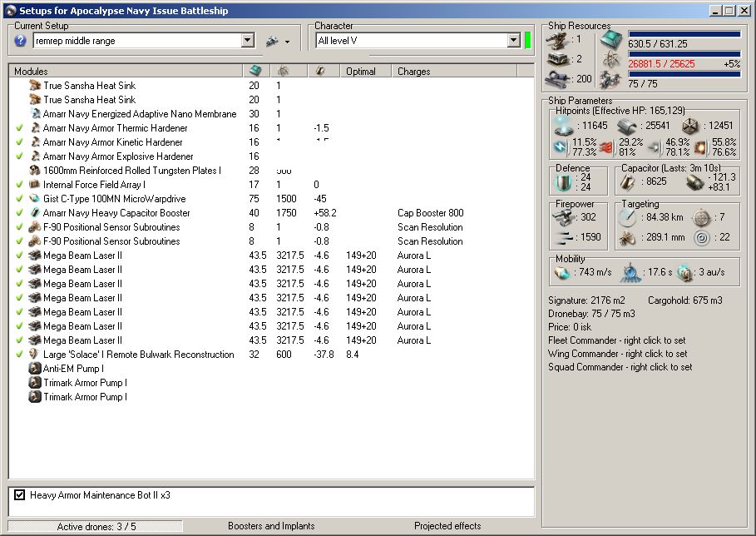Click the Optimal column header

click(361, 72)
